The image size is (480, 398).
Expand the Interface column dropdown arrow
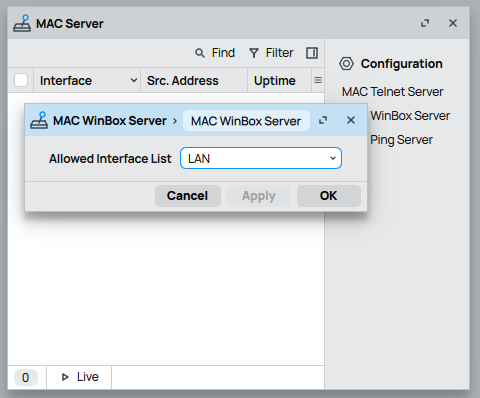(134, 80)
